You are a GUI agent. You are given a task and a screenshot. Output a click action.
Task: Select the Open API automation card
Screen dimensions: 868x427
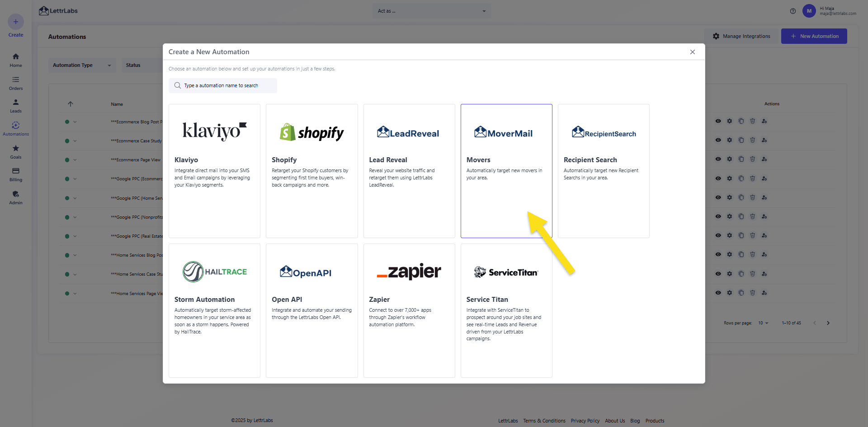point(312,310)
